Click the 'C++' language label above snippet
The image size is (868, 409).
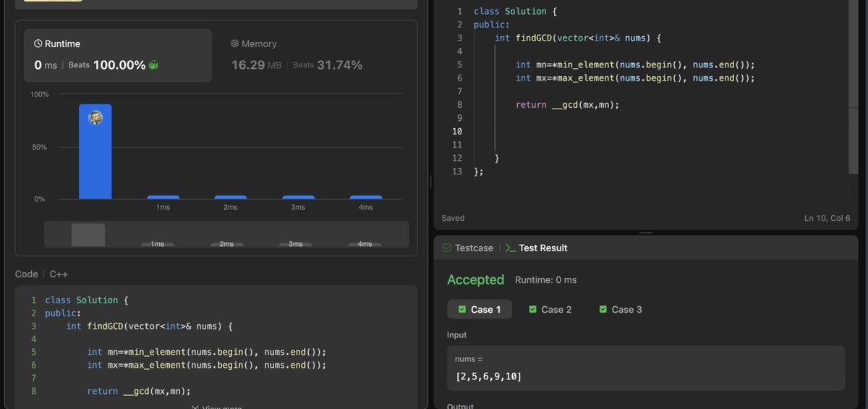(59, 274)
